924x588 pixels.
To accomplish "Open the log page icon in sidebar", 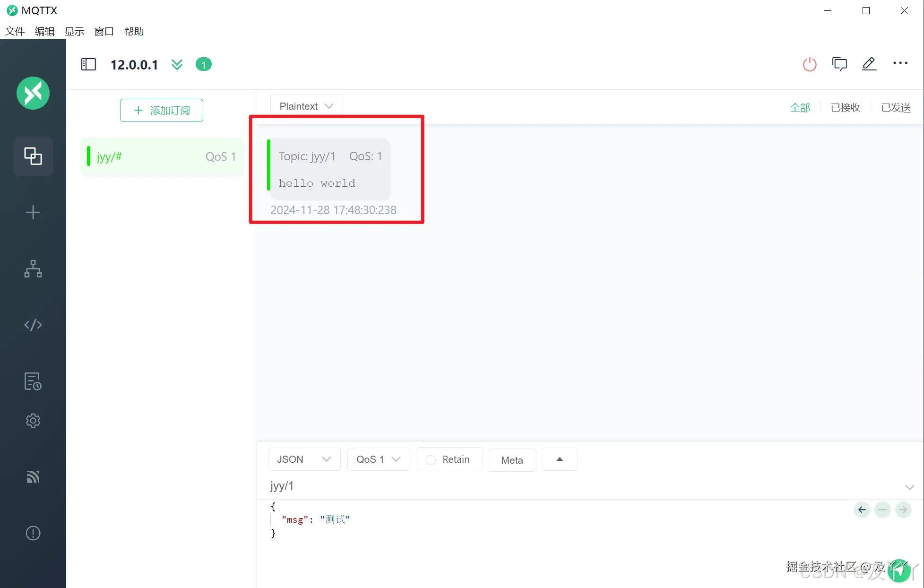I will click(x=33, y=381).
